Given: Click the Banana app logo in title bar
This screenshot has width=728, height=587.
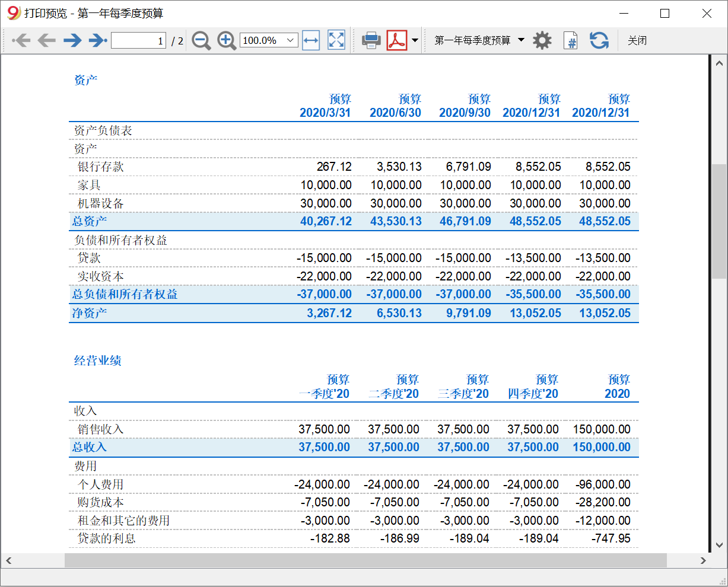Looking at the screenshot, I should click(13, 12).
